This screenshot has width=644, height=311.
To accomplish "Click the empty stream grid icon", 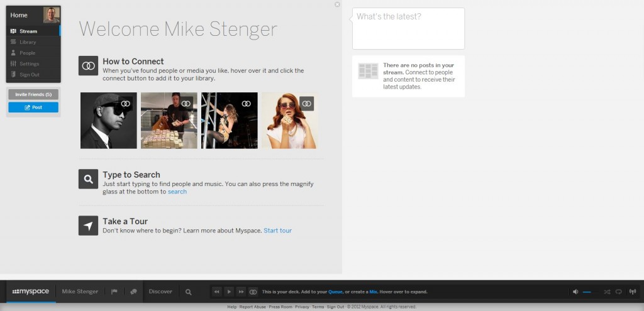I will [x=368, y=71].
